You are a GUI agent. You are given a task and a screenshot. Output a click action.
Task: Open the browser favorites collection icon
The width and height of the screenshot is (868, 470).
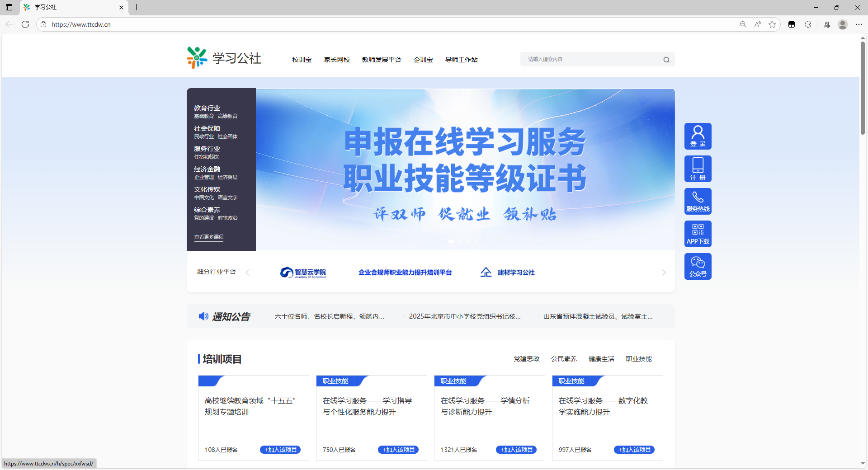click(826, 24)
